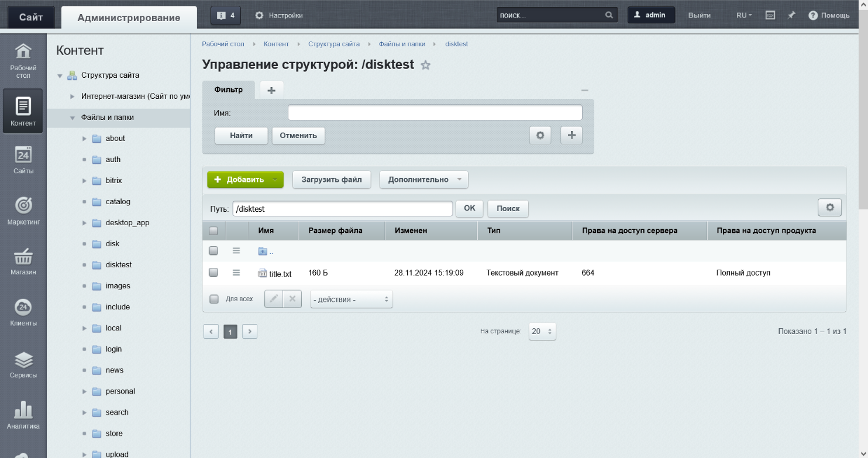868x458 pixels.
Task: Toggle the header select-all checkbox
Action: (x=213, y=230)
